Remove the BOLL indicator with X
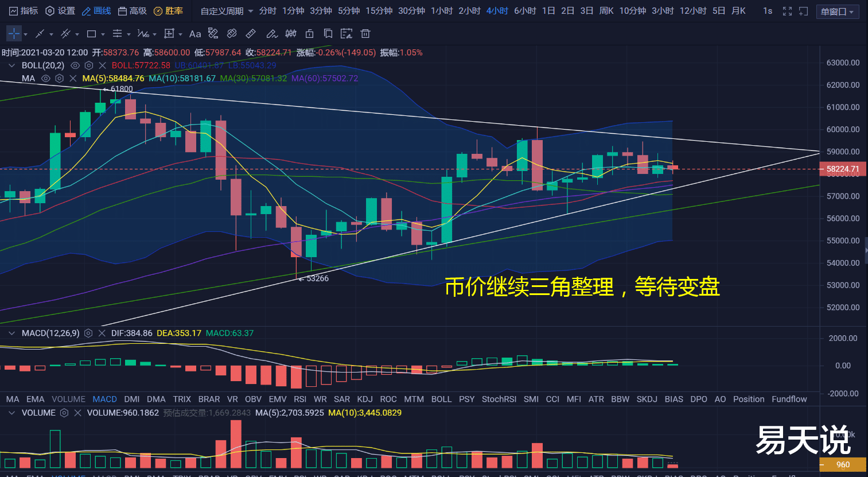The width and height of the screenshot is (868, 477). pos(102,65)
